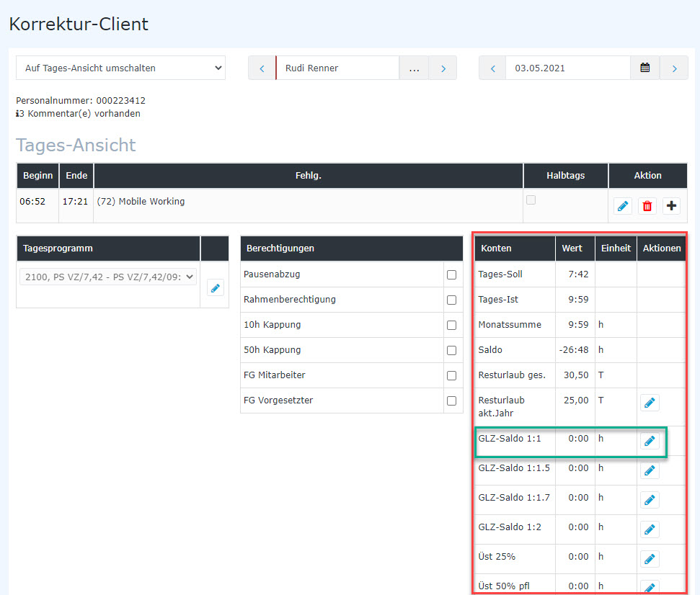Go to next employee arrow
Viewport: 700px width, 595px height.
(443, 68)
